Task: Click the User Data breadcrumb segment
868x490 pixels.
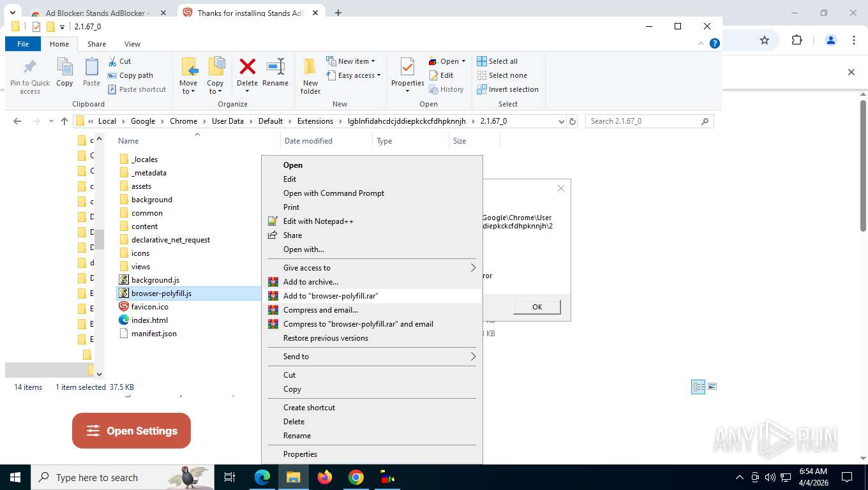Action: click(227, 121)
